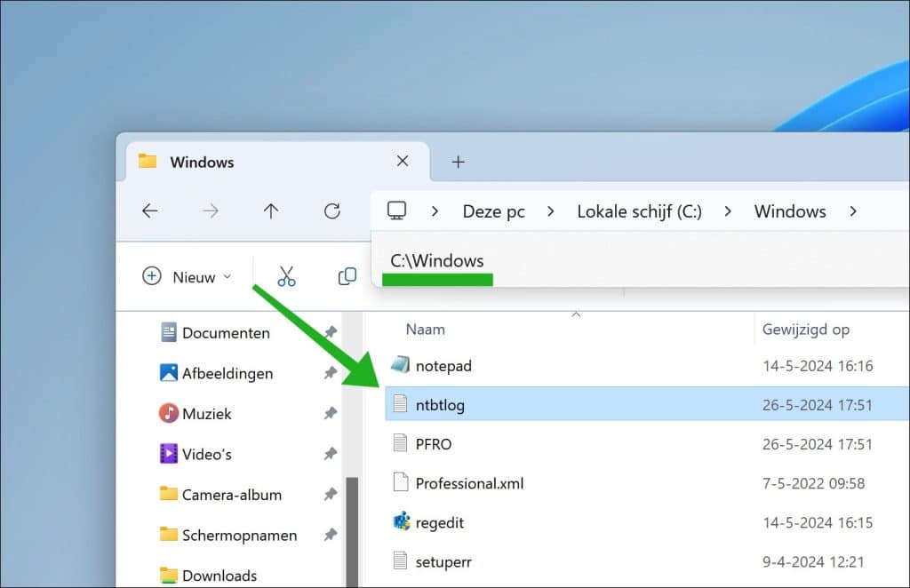The image size is (910, 588).
Task: Click Deze pc in breadcrumb
Action: click(x=494, y=211)
